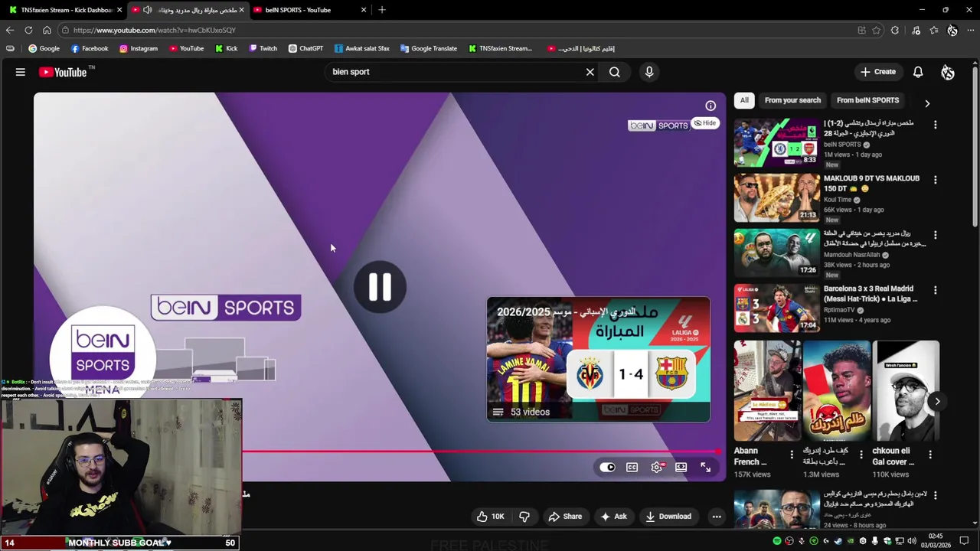Reload the current page
The image size is (980, 551).
pyautogui.click(x=28, y=30)
